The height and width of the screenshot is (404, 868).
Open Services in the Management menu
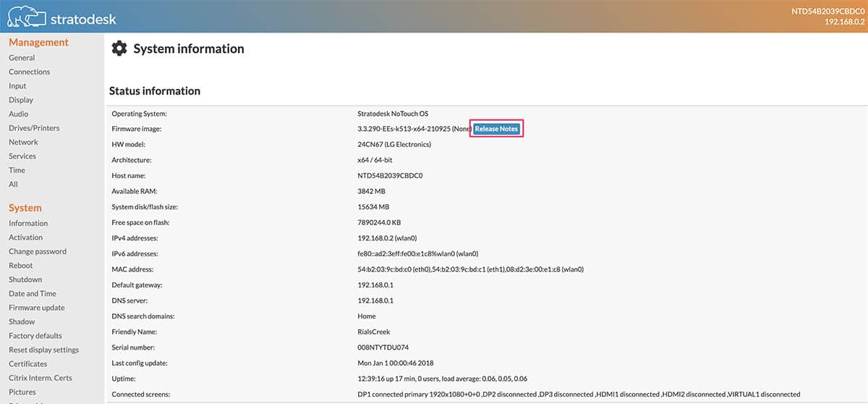[x=22, y=156]
